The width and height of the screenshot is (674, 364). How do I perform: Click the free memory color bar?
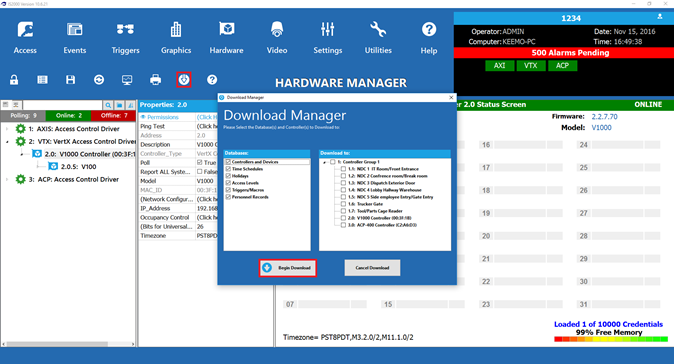[x=611, y=339]
